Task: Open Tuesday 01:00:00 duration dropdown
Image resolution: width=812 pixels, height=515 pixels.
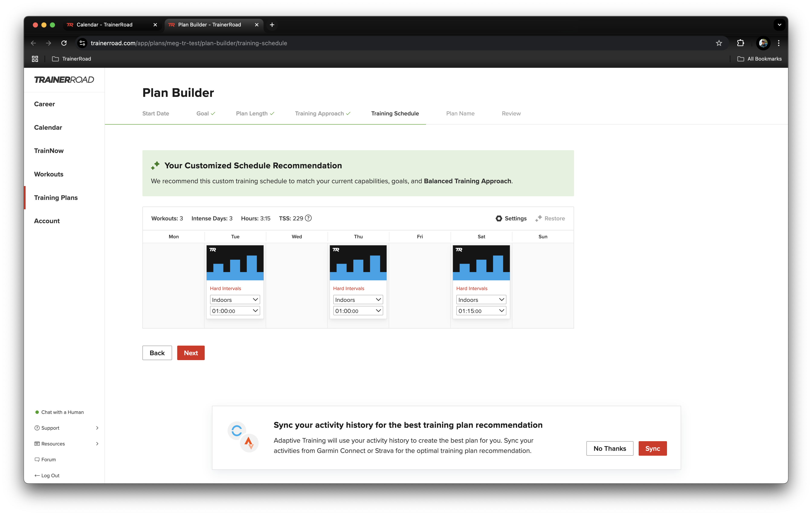Action: click(x=235, y=311)
